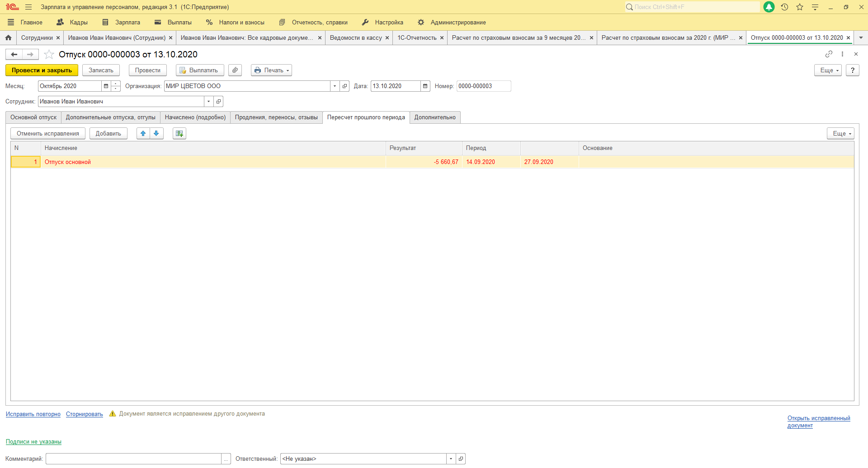Open the Открыть исправленный документ link
868x468 pixels.
pyautogui.click(x=819, y=421)
